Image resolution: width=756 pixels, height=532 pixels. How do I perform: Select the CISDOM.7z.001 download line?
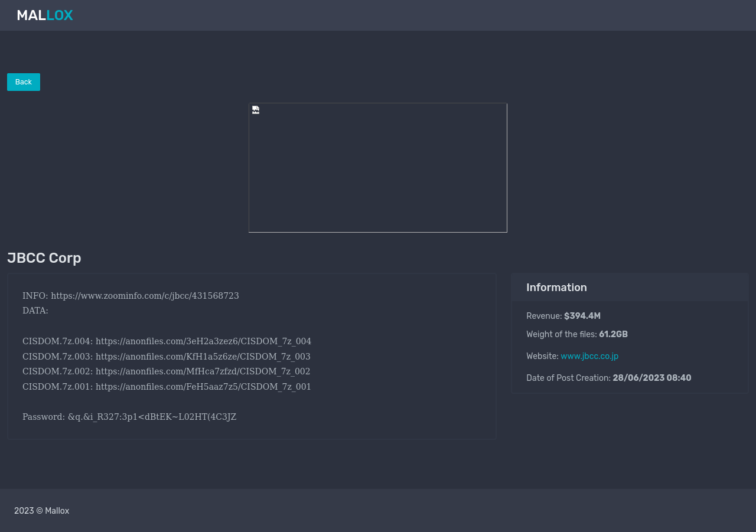[x=167, y=387]
